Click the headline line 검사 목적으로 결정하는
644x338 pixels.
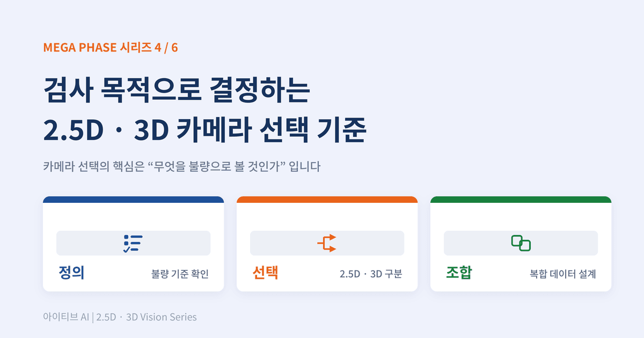(x=177, y=91)
